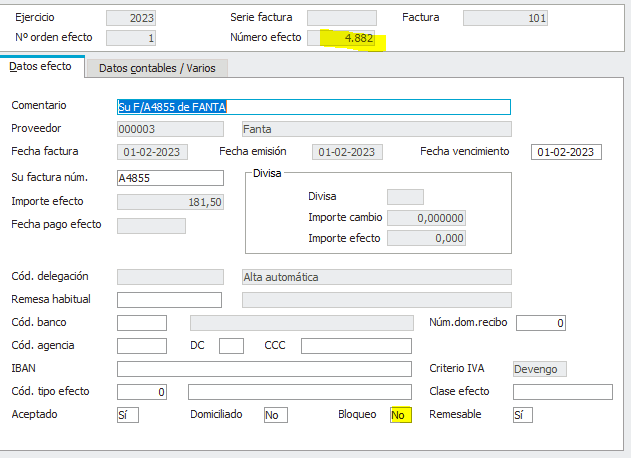Click the Cód. agencia input field
Image resolution: width=631 pixels, height=458 pixels.
point(142,346)
